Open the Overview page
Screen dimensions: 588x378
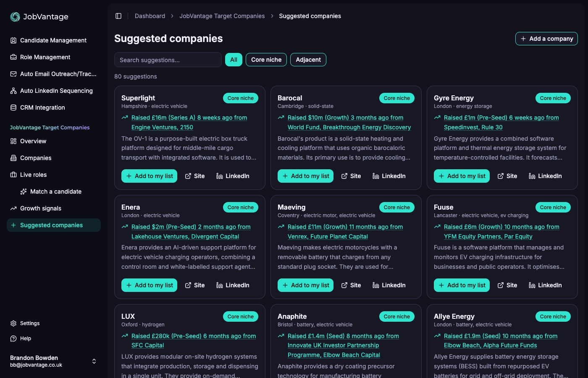click(54, 141)
